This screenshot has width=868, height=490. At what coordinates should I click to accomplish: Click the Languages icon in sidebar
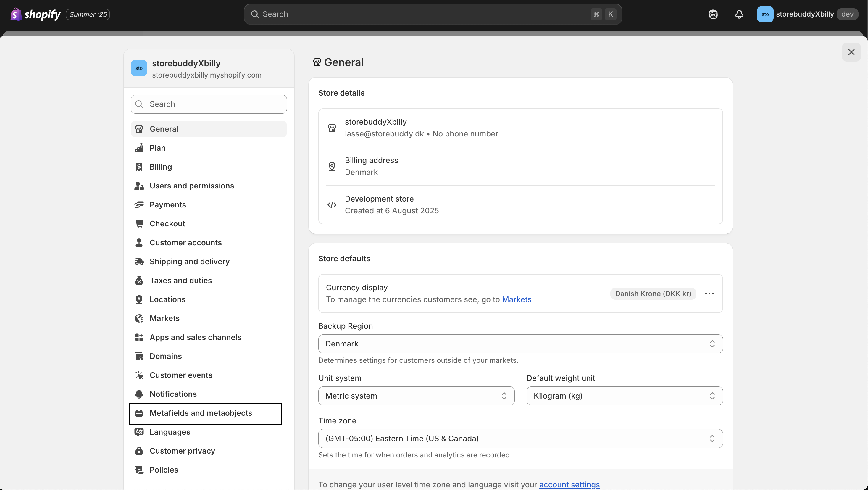139,432
